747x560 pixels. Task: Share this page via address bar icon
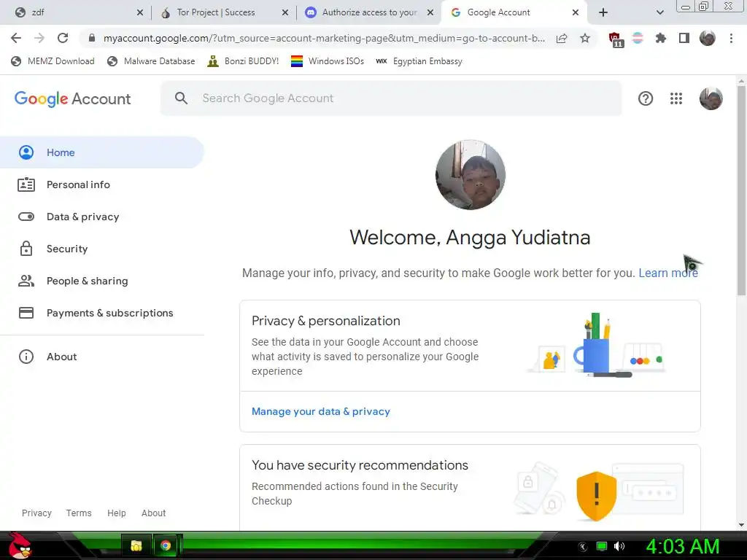562,38
